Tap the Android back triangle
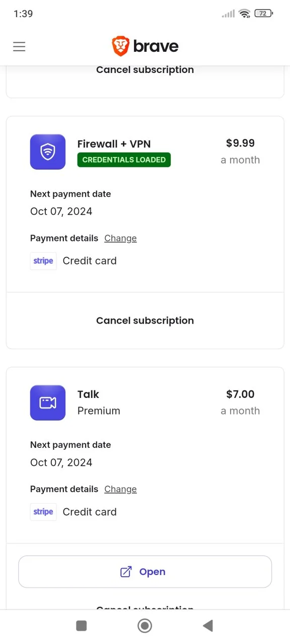 (208, 625)
